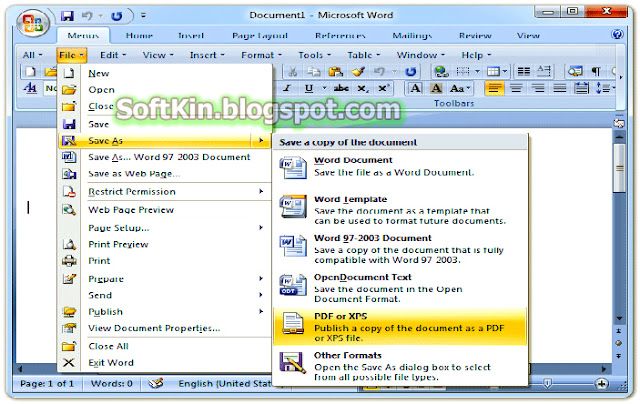
Task: Click Redo icon in Quick Access toolbar
Action: coord(117,16)
